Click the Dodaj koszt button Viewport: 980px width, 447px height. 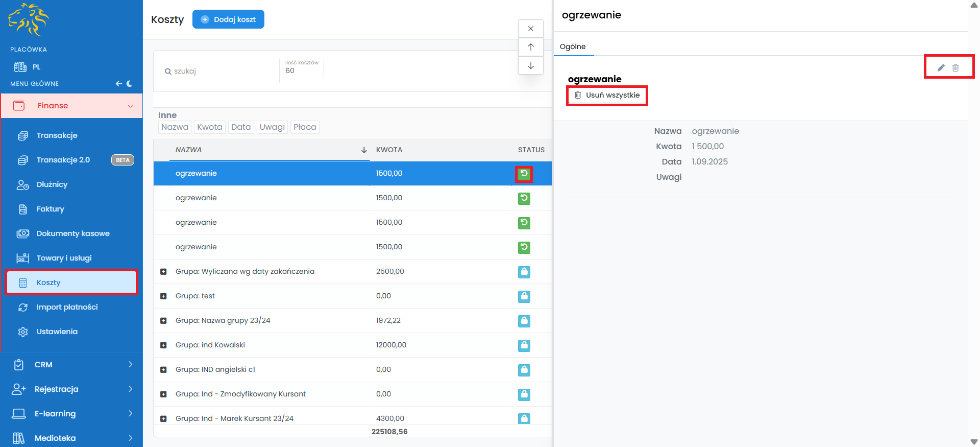228,19
